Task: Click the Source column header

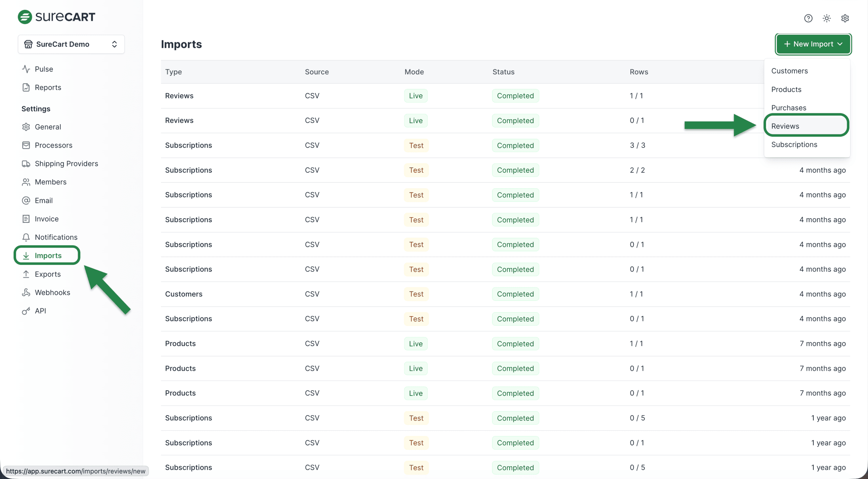Action: coord(317,72)
